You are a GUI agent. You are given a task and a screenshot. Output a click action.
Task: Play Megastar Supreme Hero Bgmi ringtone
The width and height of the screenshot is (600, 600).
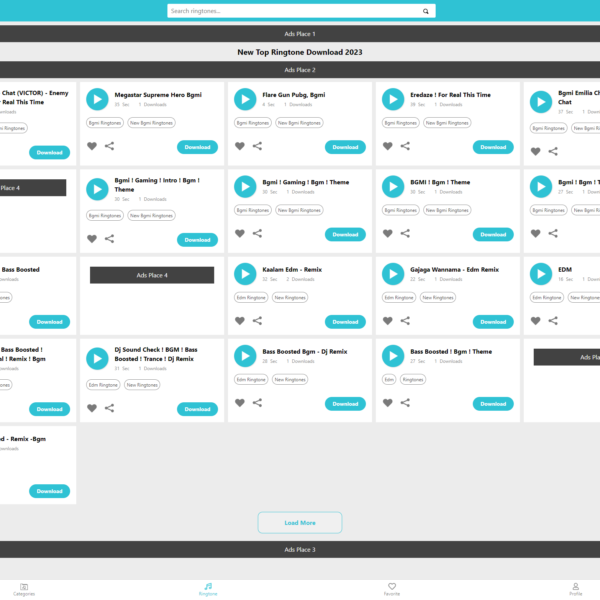[97, 99]
